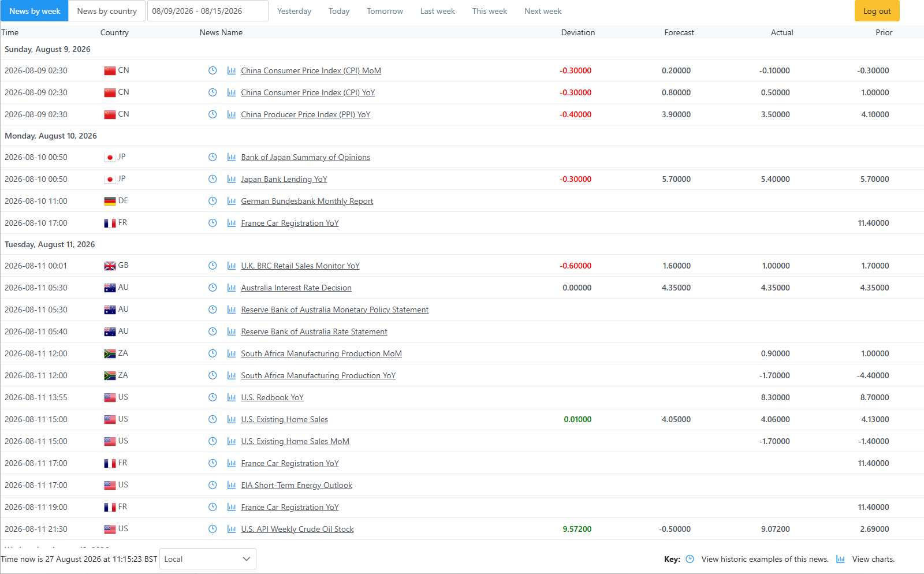The height and width of the screenshot is (574, 924).
Task: Open historic clock icon for U.K. BRC Retail Sales
Action: [x=213, y=266]
